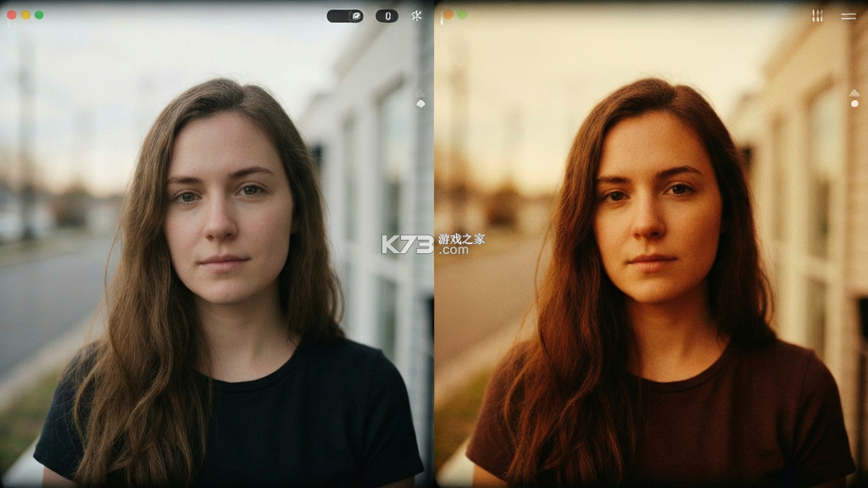Click the up triangle on the right photo
This screenshot has height=488, width=868.
[x=854, y=92]
